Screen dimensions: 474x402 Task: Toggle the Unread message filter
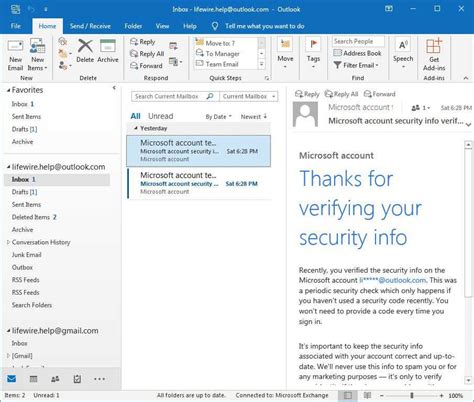(x=160, y=116)
